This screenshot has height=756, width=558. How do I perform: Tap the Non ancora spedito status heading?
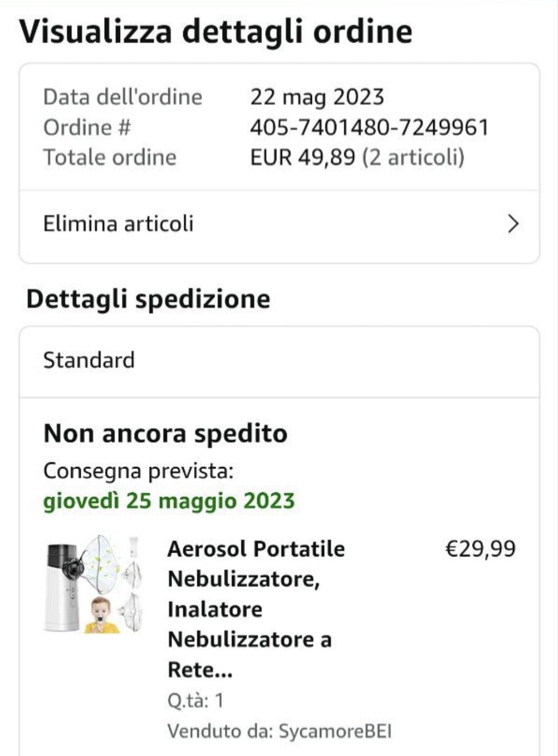(165, 434)
